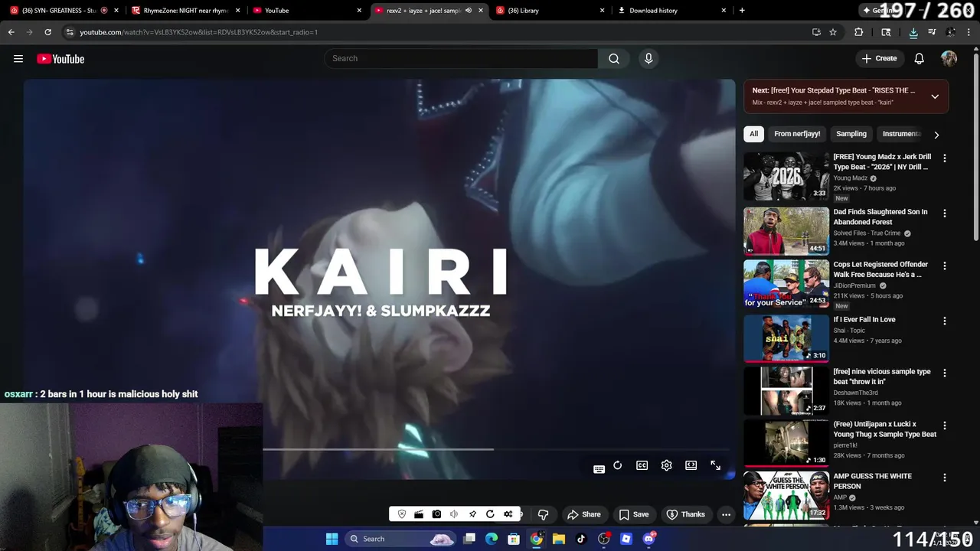The height and width of the screenshot is (551, 980).
Task: Open AMP GUESS THE WHITE PERSON thumbnail
Action: pos(786,495)
